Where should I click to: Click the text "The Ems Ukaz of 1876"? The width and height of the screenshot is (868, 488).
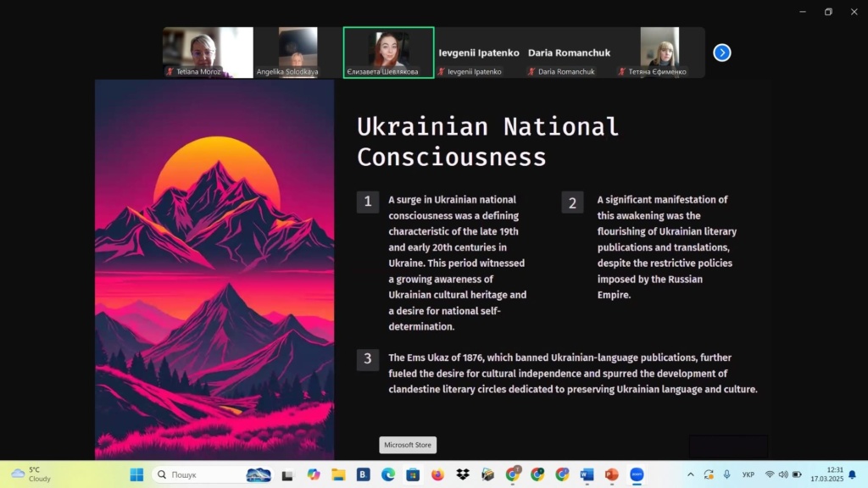[434, 358]
